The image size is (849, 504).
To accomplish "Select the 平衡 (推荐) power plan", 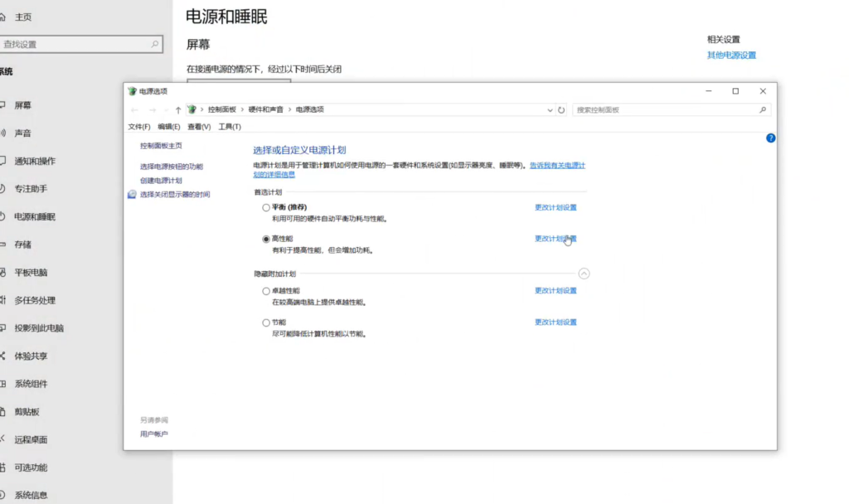I will pos(266,207).
